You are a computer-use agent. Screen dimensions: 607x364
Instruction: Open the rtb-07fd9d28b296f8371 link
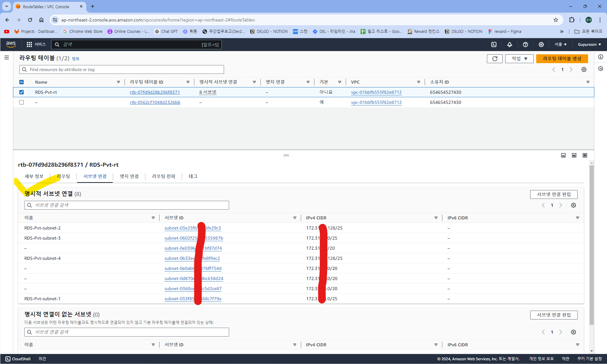point(155,92)
